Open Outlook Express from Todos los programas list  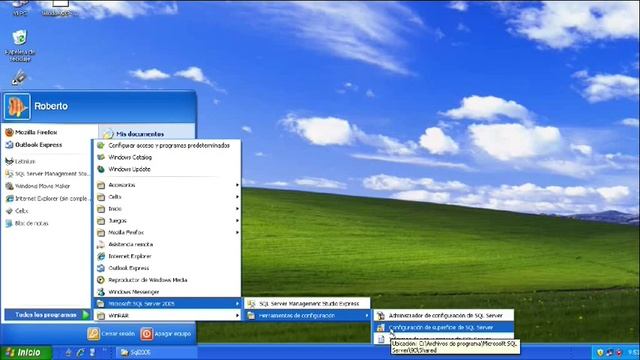167,268
